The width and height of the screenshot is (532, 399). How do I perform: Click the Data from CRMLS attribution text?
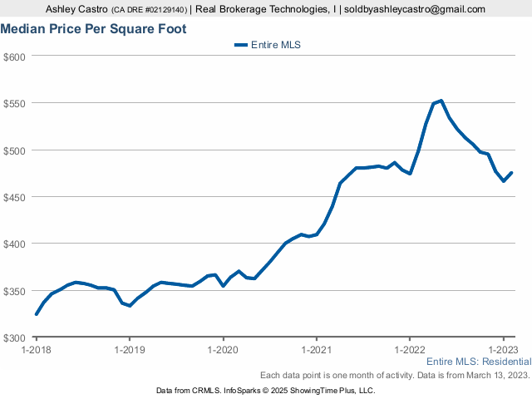point(265,390)
